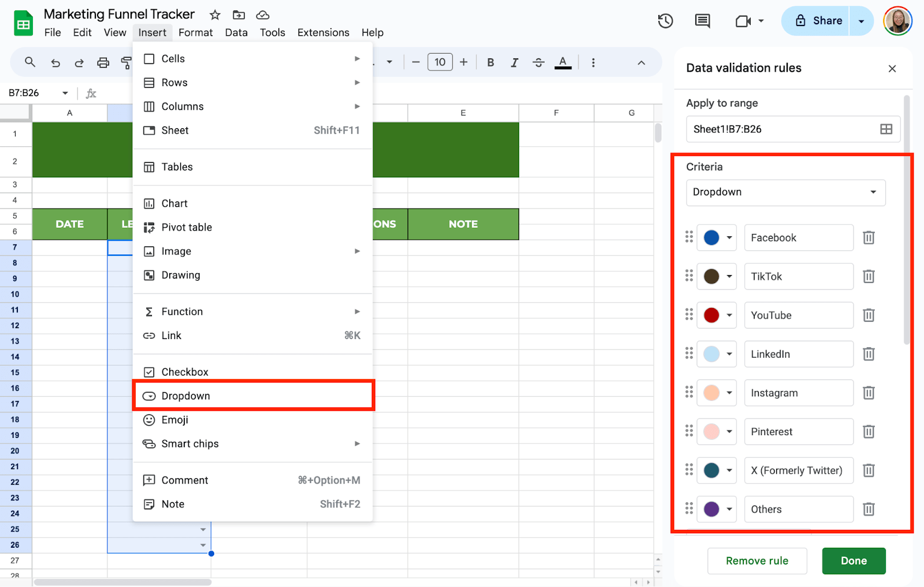Click the NOTE header cell
This screenshot has width=924, height=587.
[x=463, y=224]
